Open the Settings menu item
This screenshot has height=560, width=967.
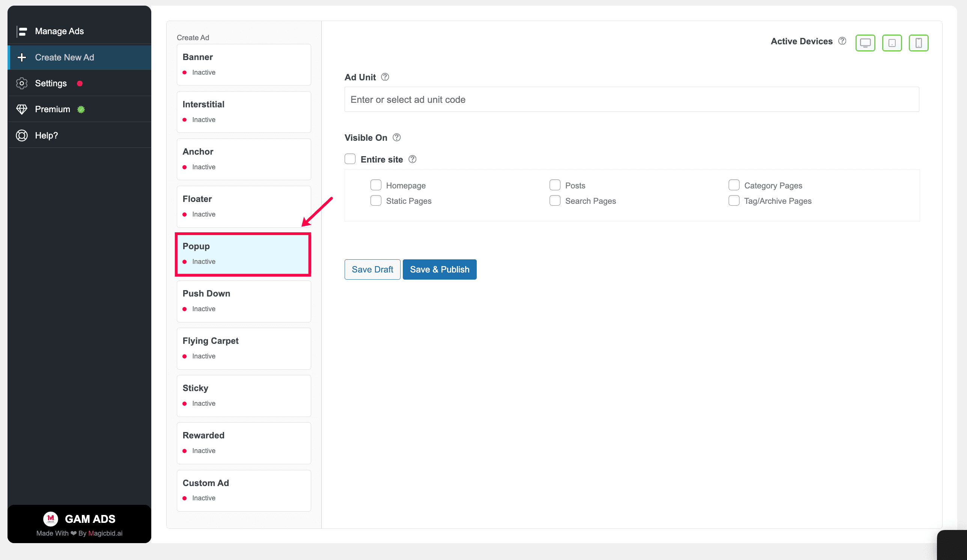click(x=80, y=83)
